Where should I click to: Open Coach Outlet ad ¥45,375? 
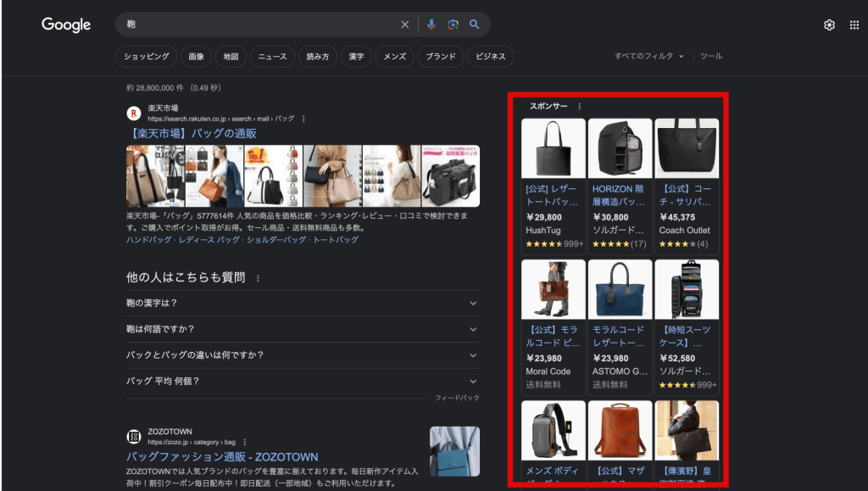point(687,186)
